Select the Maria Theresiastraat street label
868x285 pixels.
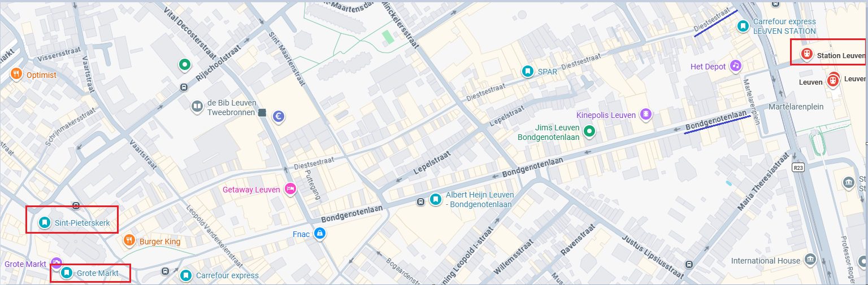[763, 181]
